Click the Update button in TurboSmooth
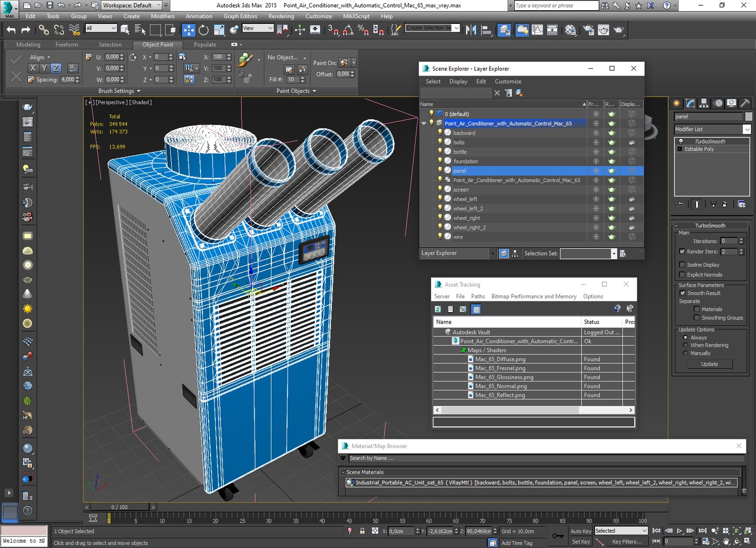 tap(709, 364)
